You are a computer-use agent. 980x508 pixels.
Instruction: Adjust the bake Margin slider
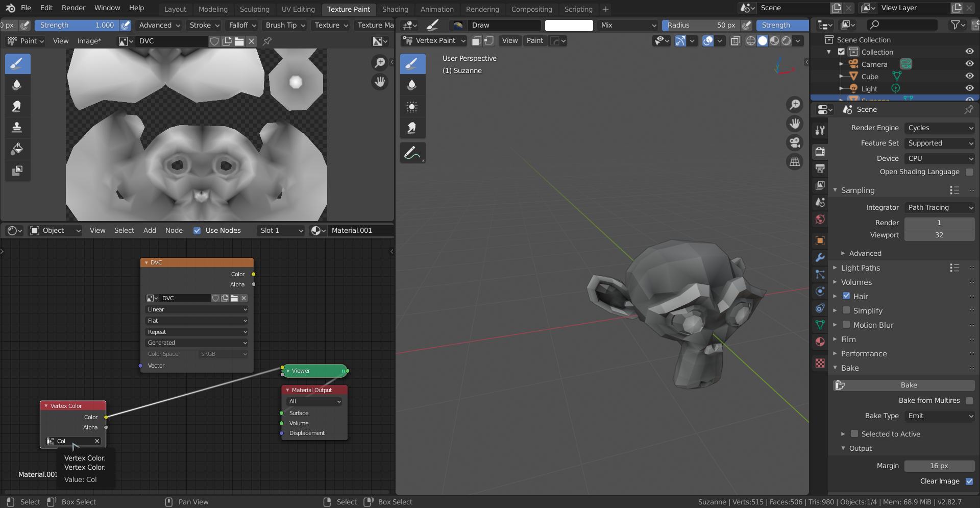(940, 466)
